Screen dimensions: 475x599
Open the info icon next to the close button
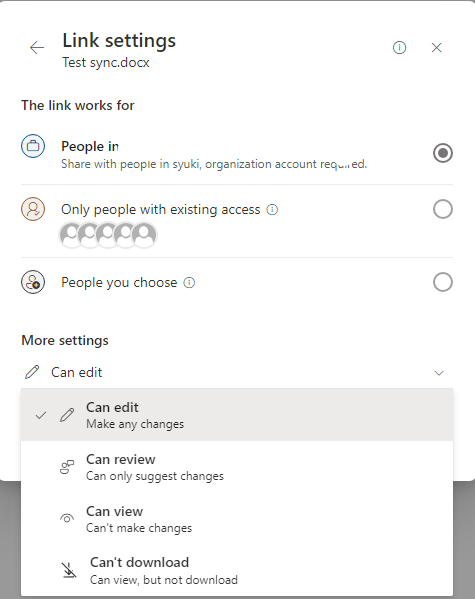tap(399, 48)
